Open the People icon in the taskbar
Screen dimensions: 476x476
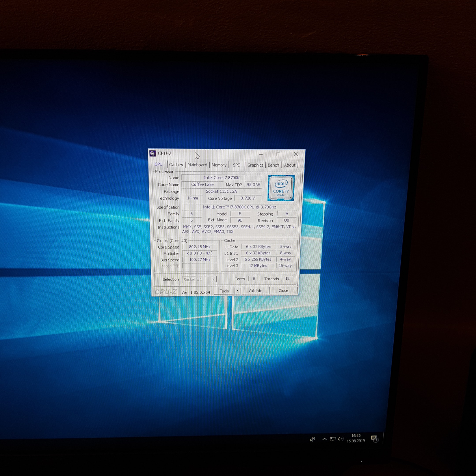coord(312,439)
